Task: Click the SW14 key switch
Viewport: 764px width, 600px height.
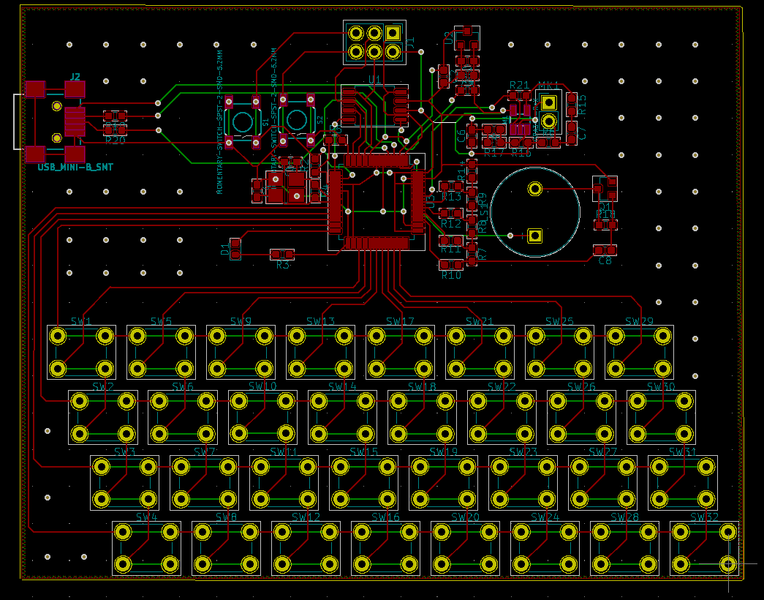Action: click(342, 417)
